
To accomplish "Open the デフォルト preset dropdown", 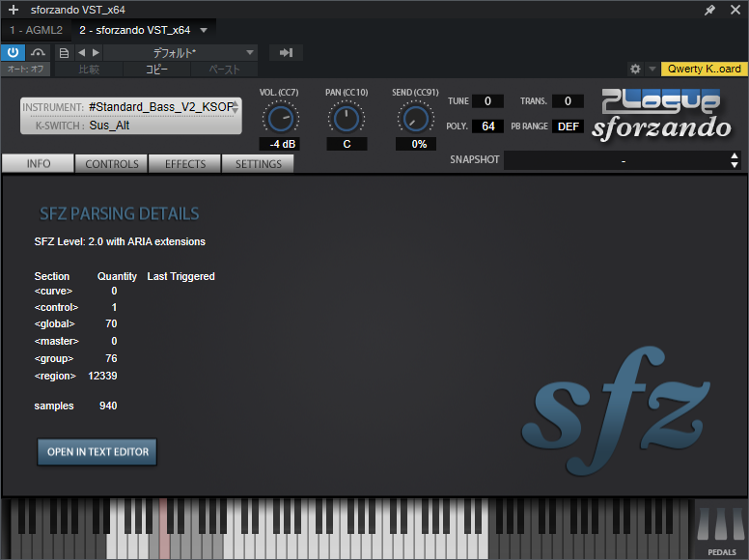I will click(180, 52).
